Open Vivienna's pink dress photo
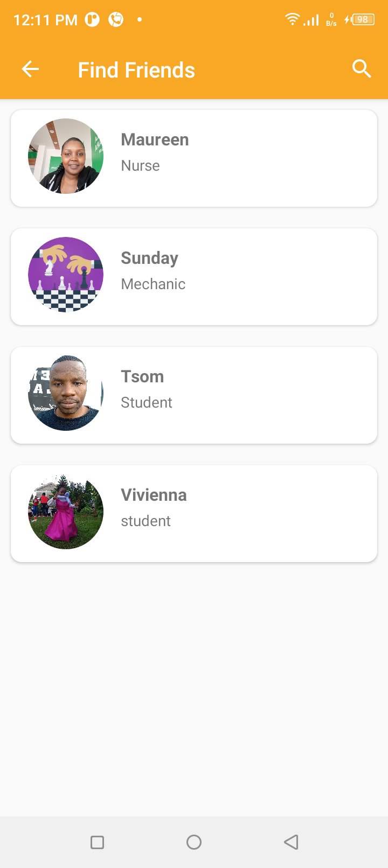This screenshot has height=868, width=388. tap(66, 512)
